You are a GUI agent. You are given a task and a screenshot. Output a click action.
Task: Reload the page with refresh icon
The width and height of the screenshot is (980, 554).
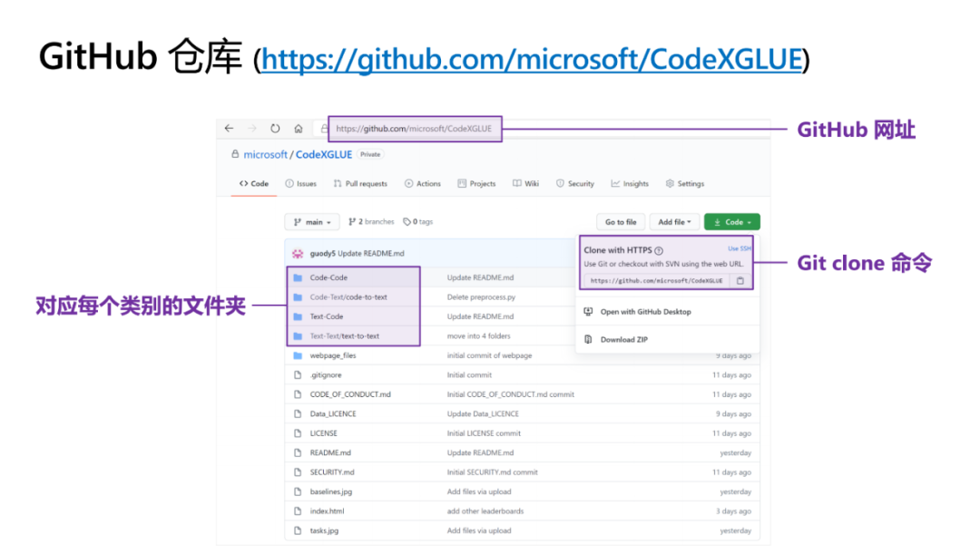point(275,128)
